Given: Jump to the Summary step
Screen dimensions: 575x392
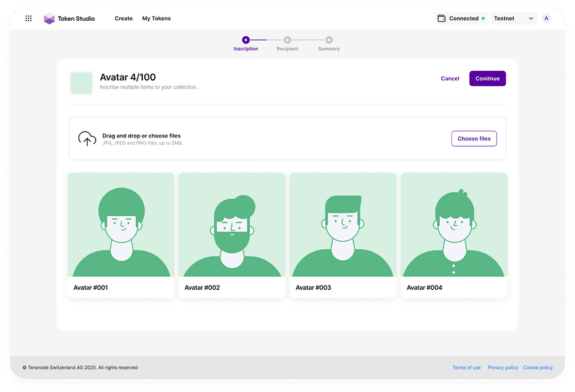Looking at the screenshot, I should (x=329, y=40).
